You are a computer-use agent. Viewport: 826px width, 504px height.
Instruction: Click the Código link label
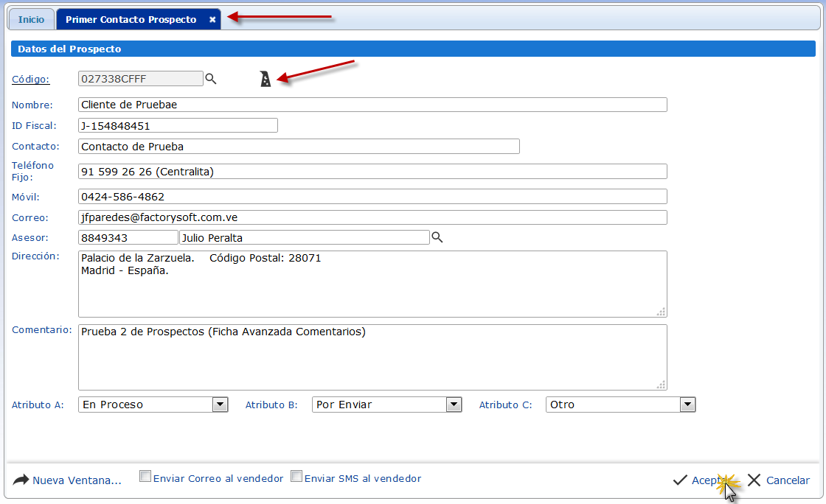click(30, 79)
